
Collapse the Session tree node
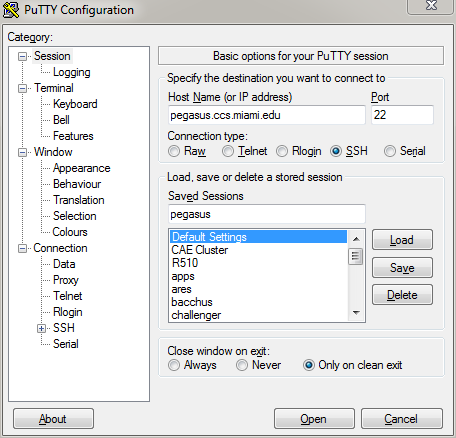(x=22, y=56)
